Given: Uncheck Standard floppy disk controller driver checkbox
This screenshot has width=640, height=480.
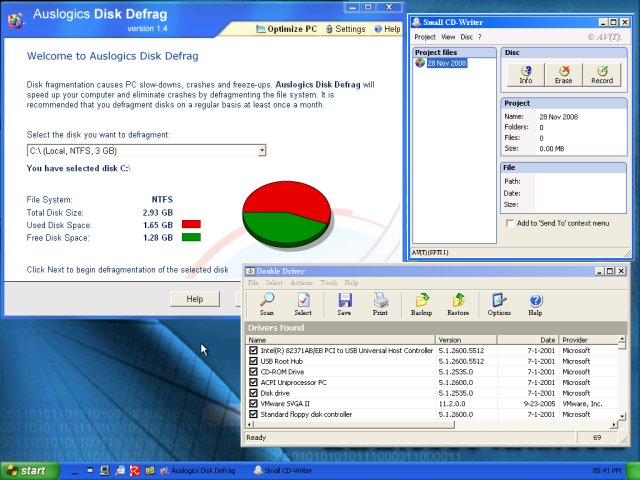Looking at the screenshot, I should pyautogui.click(x=253, y=414).
